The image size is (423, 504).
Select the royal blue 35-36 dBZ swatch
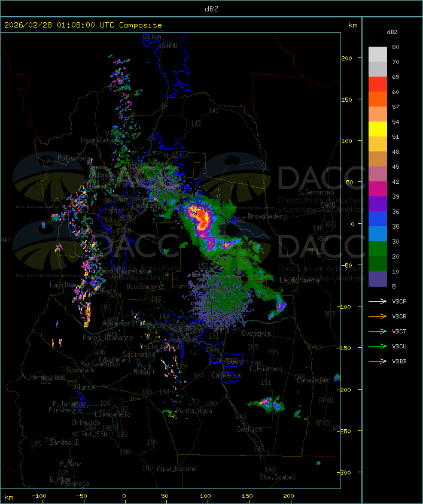(378, 219)
